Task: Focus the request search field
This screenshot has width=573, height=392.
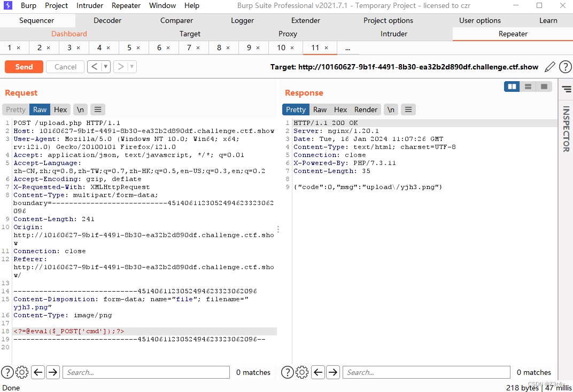Action: pos(146,372)
